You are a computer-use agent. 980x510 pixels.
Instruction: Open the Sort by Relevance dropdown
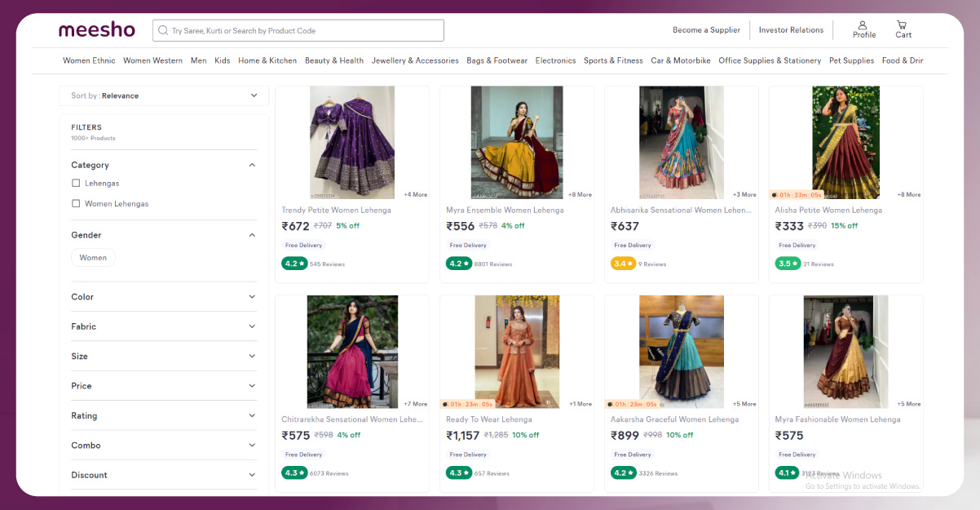pos(163,96)
